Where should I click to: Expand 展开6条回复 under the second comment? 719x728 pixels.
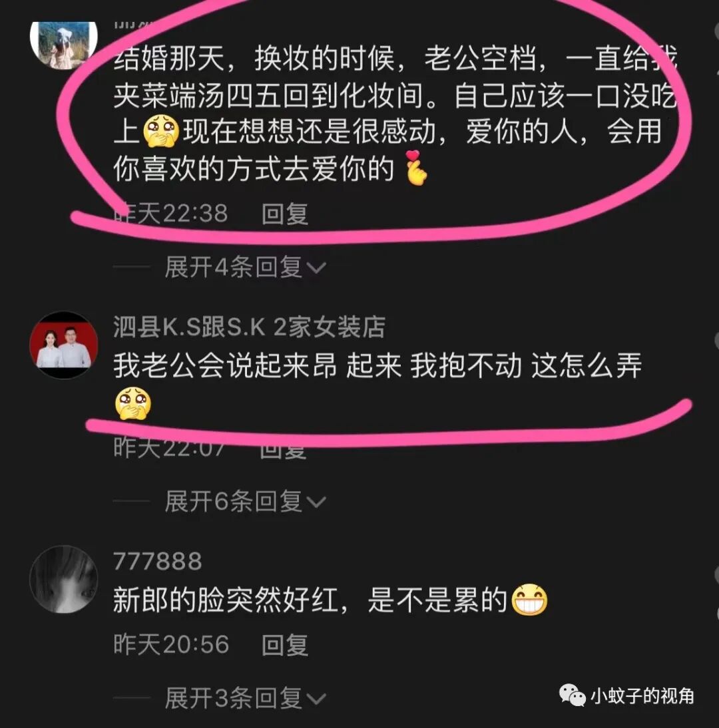245,502
